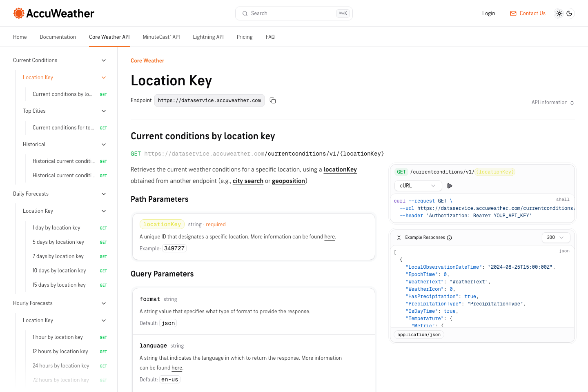Switch to the MinuteCast API tab
The width and height of the screenshot is (588, 392).
coord(161,37)
